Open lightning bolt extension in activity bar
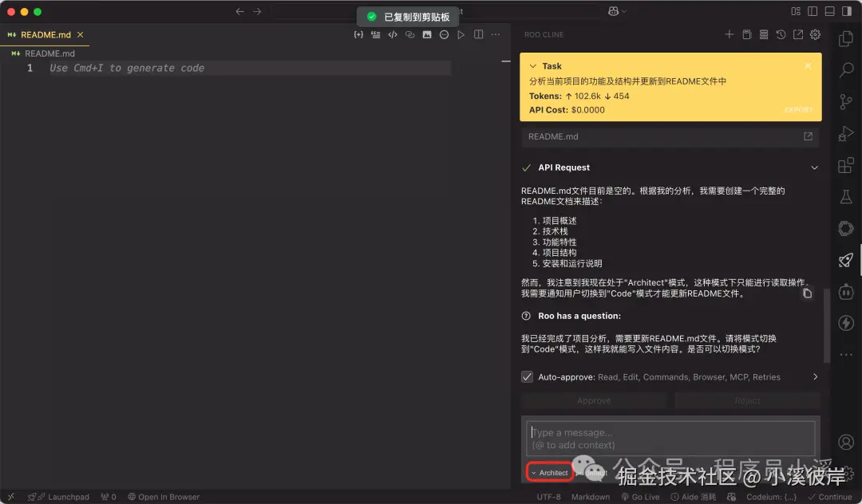 point(846,323)
